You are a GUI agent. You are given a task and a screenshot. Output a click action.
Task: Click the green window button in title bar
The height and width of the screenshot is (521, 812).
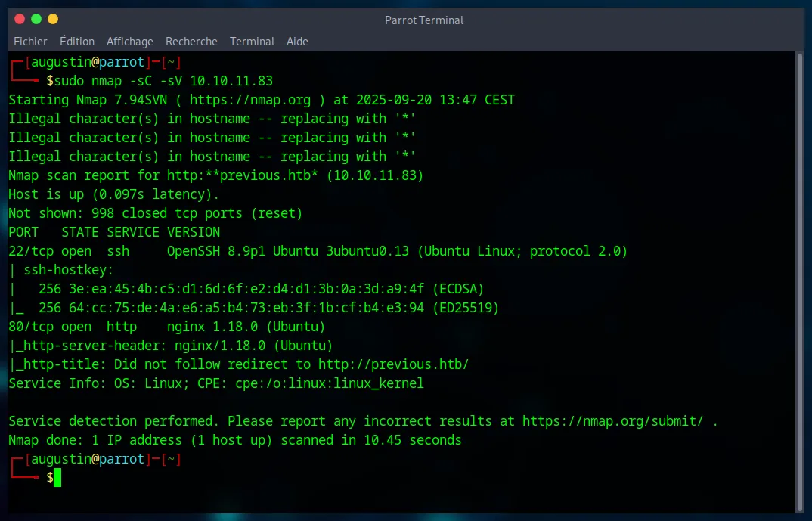36,19
